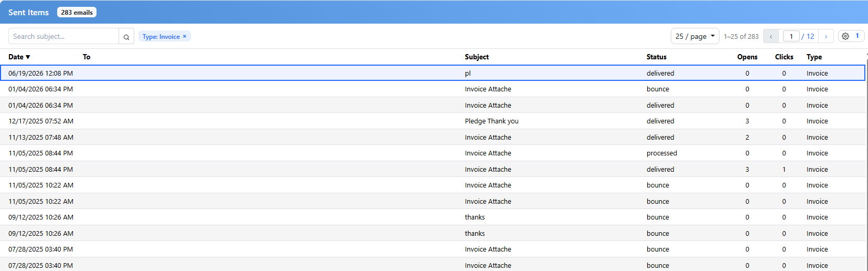The width and height of the screenshot is (868, 271).
Task: Select the row dated 06/19/2026 12:08 PM
Action: click(x=433, y=73)
